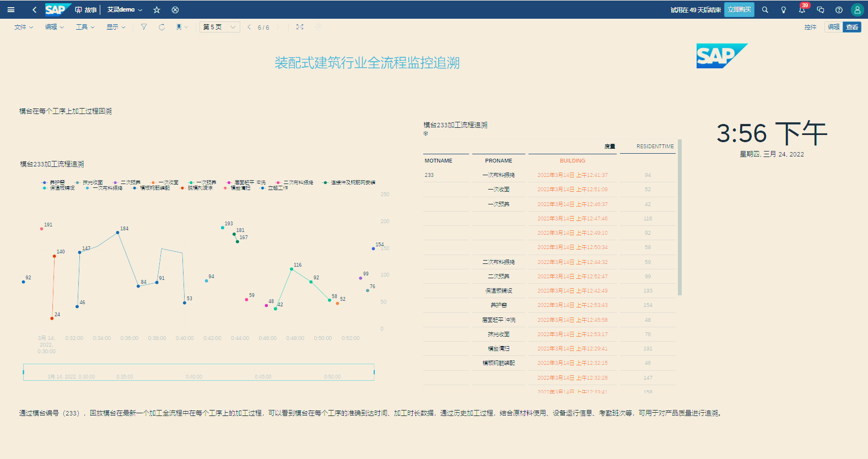Viewport: 868px width, 459px height.
Task: Expand the 艾灵demo story name dropdown
Action: point(125,10)
